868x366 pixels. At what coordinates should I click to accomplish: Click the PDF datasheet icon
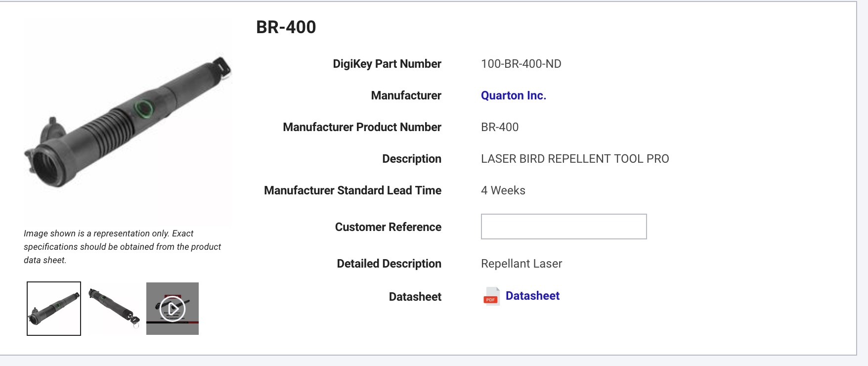click(491, 296)
